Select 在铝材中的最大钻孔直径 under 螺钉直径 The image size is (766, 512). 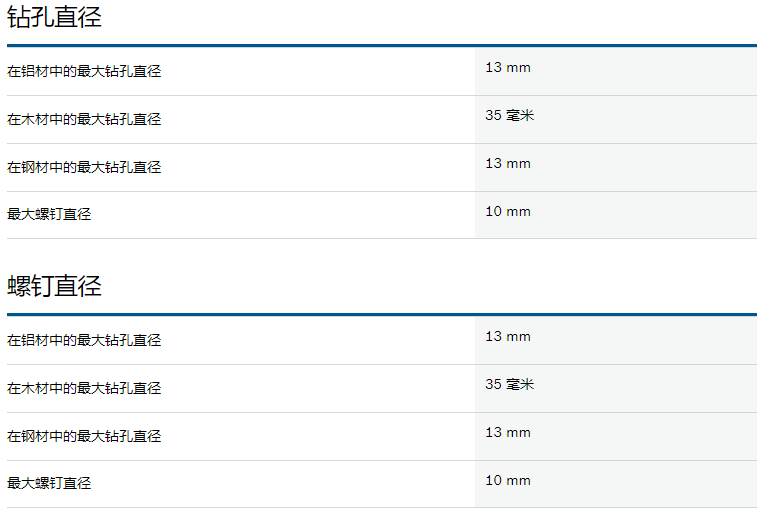pyautogui.click(x=84, y=340)
